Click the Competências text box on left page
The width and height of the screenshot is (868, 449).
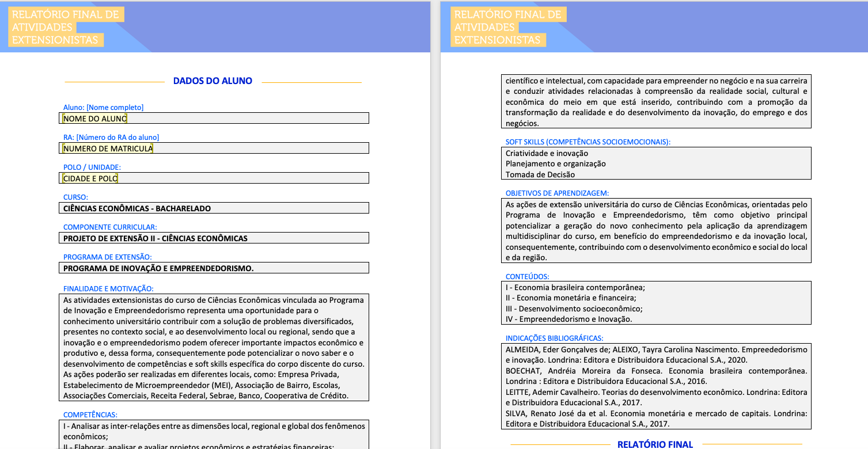click(x=214, y=435)
